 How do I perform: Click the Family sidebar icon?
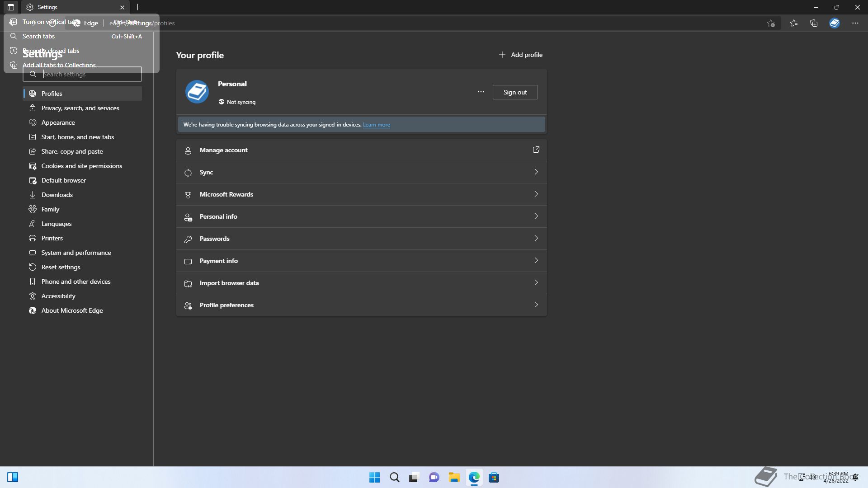coord(33,209)
